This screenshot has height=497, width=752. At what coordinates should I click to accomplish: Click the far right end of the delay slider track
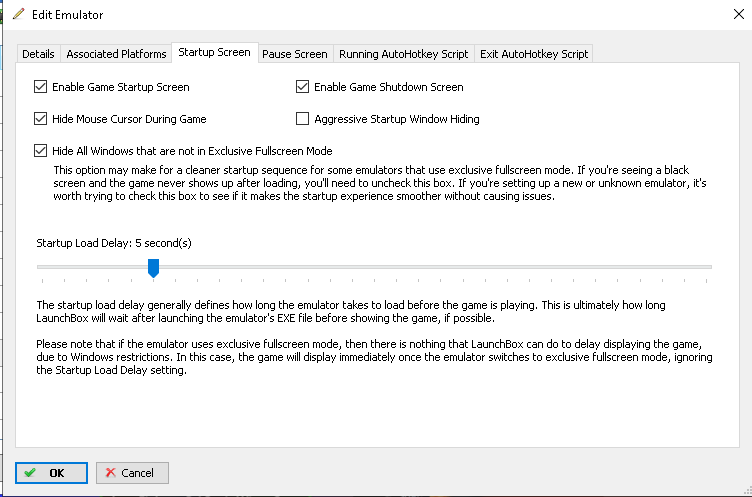click(x=708, y=267)
